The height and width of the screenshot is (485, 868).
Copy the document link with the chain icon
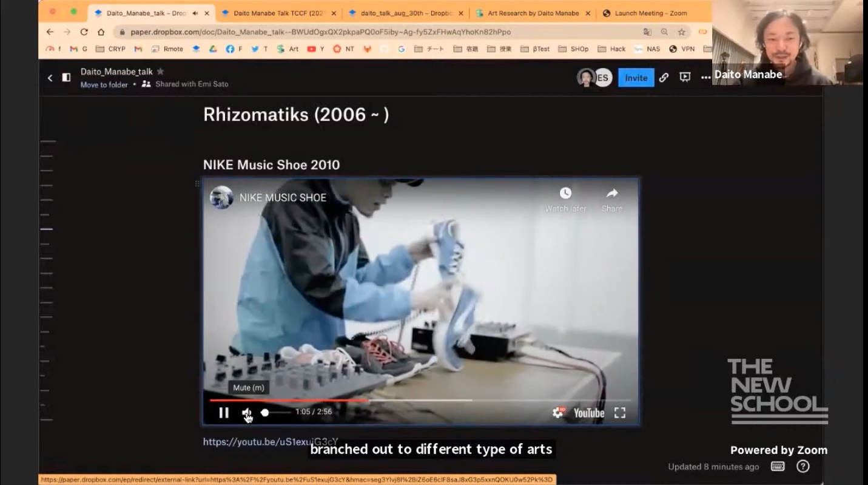coord(664,78)
